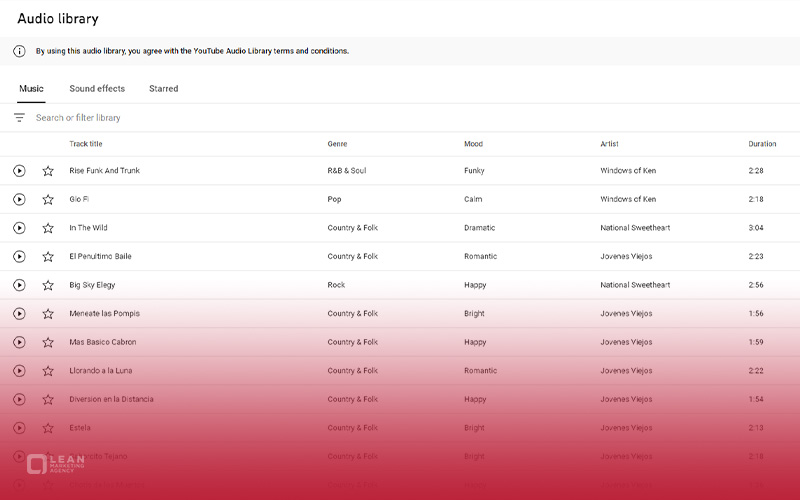Star the track Glo Fi

click(x=48, y=199)
